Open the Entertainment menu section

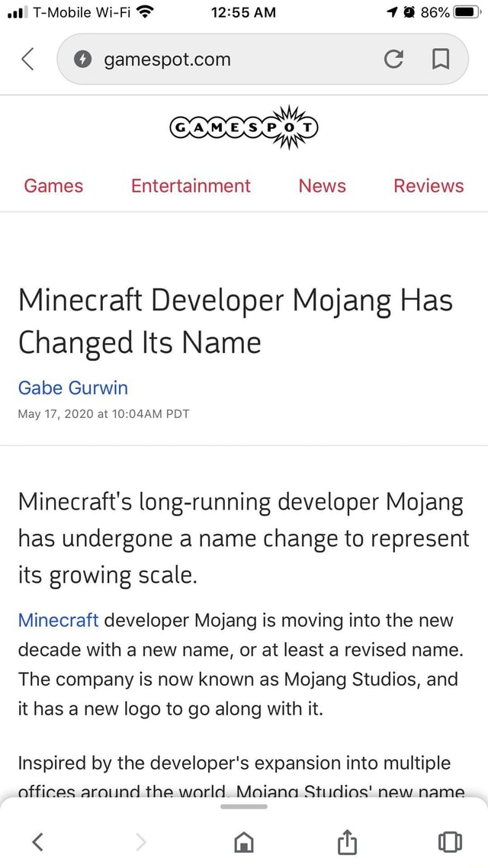coord(191,186)
